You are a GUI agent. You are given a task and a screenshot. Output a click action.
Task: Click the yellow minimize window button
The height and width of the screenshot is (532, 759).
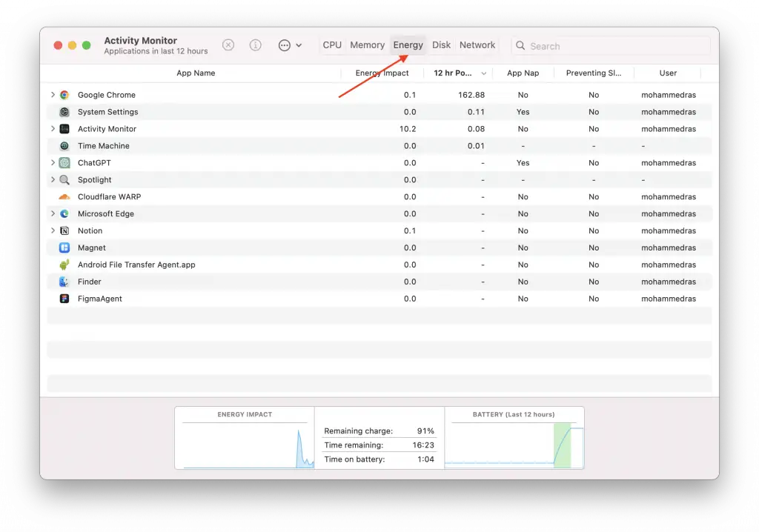pos(72,45)
